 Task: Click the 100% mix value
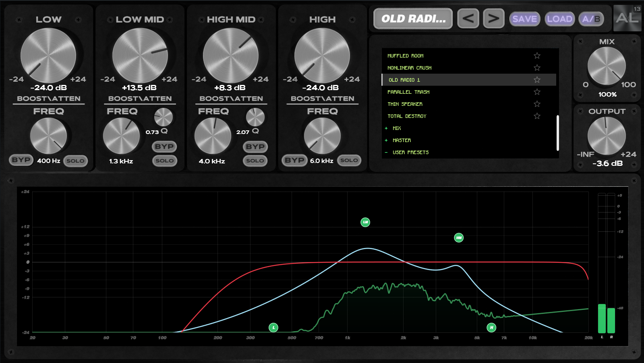coord(607,95)
